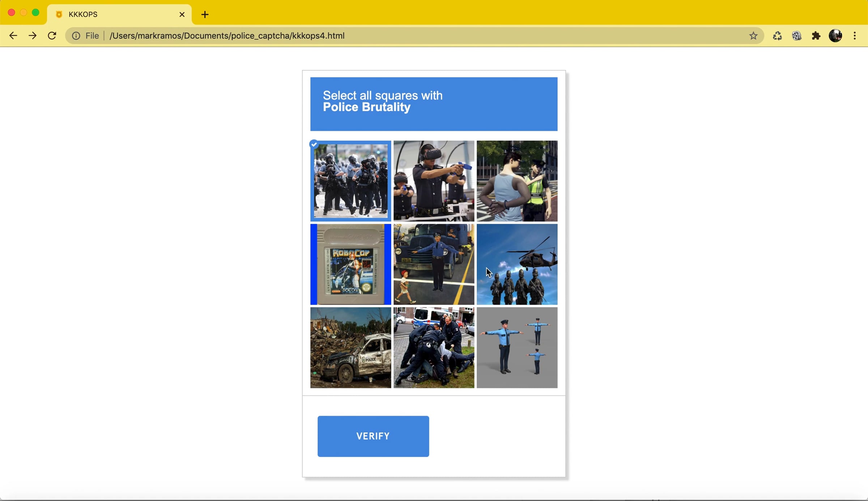This screenshot has height=501, width=868.
Task: Close the KKKOPS tab
Action: [182, 14]
